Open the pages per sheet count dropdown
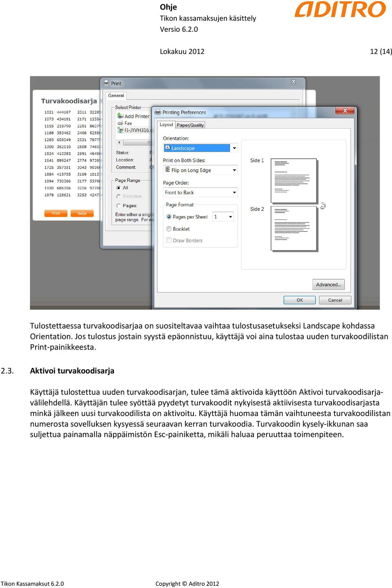 click(223, 217)
